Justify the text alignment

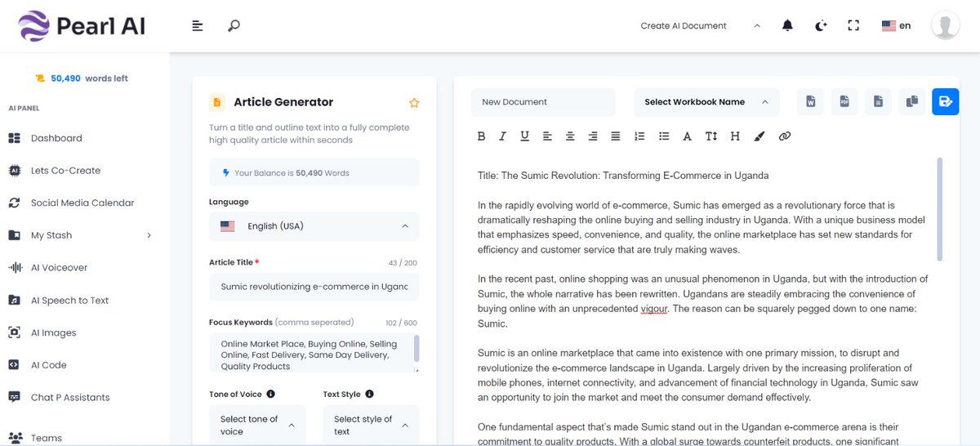coord(616,136)
